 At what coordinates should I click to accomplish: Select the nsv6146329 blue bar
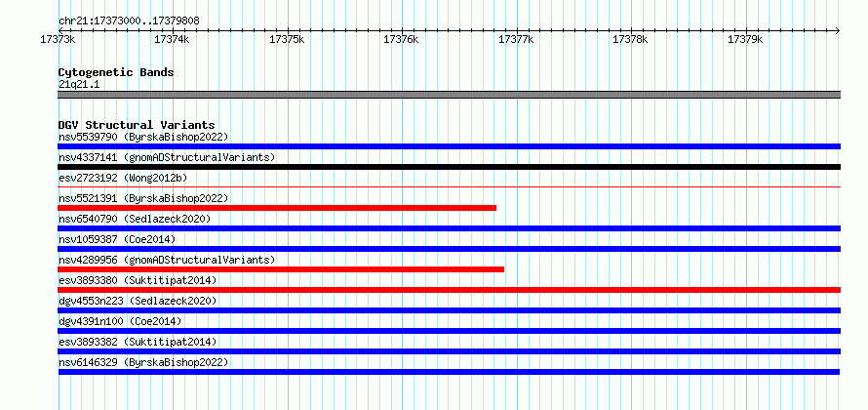(449, 372)
